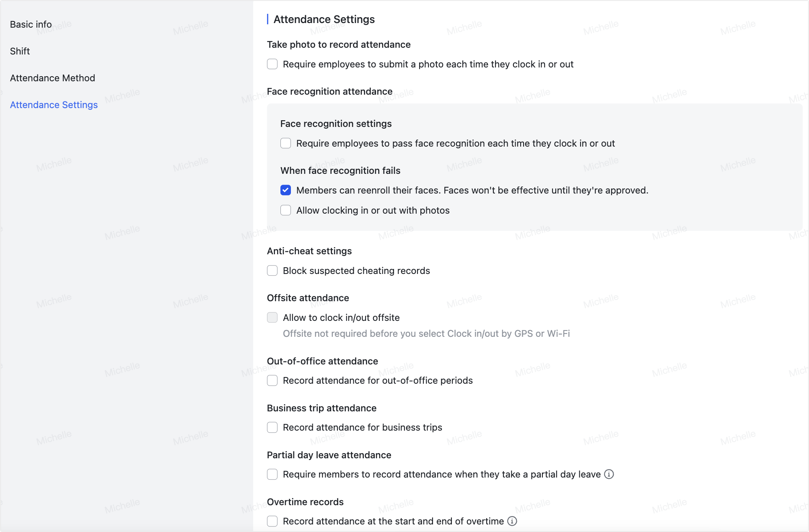Image resolution: width=809 pixels, height=532 pixels.
Task: Check "Record attendance for out-of-office periods"
Action: point(272,380)
